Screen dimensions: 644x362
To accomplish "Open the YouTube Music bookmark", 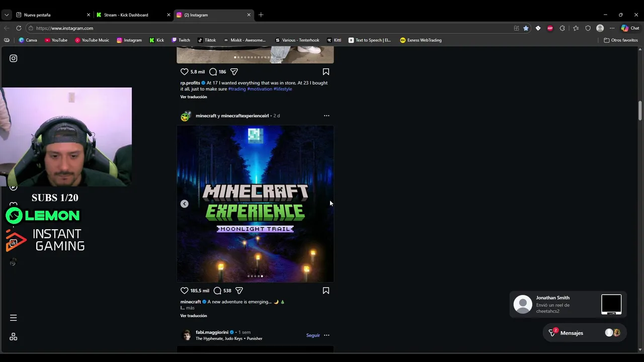I will 92,40.
